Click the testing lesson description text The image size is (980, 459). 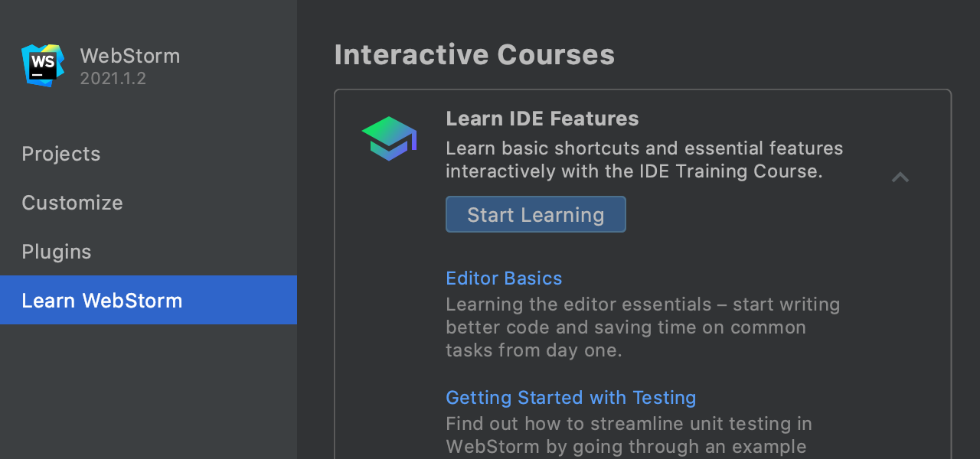(628, 435)
